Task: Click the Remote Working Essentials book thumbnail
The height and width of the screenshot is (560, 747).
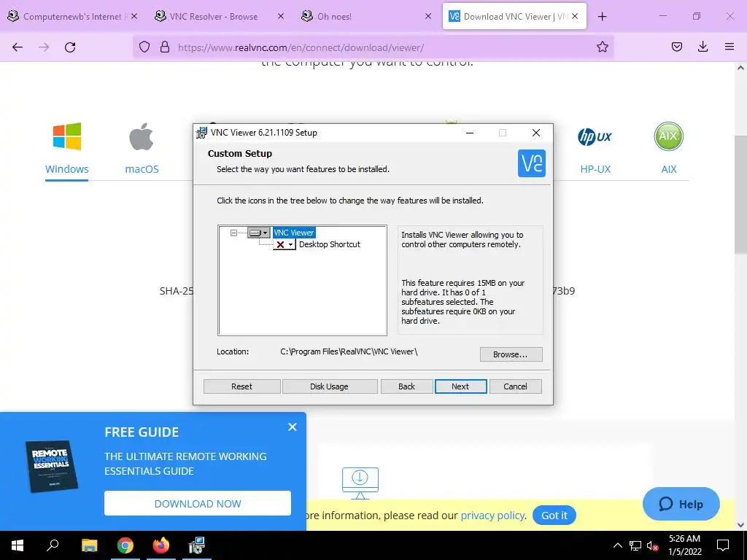Action: pos(52,466)
